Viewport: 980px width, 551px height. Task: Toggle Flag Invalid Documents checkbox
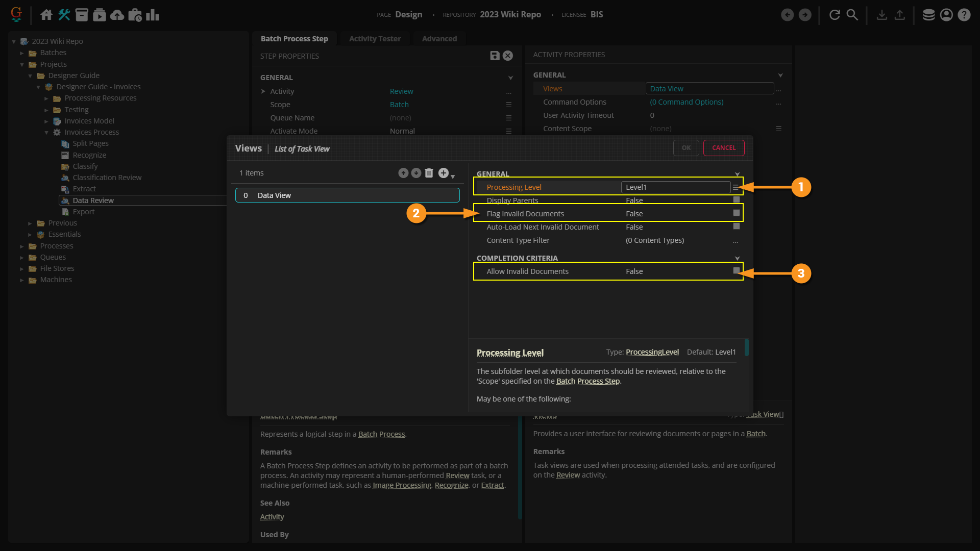click(x=736, y=213)
